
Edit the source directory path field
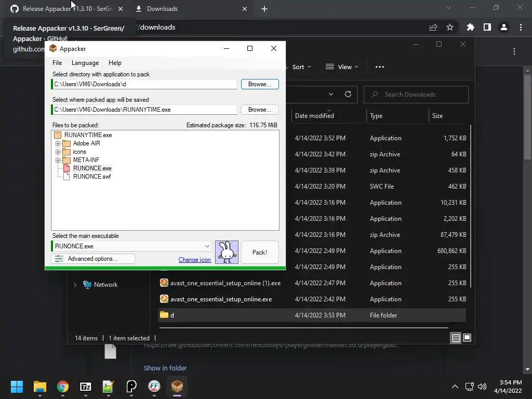click(x=144, y=84)
